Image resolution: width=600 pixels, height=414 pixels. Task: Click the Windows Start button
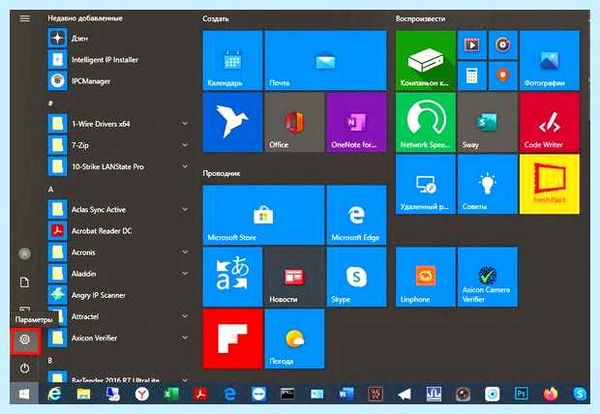(x=24, y=394)
